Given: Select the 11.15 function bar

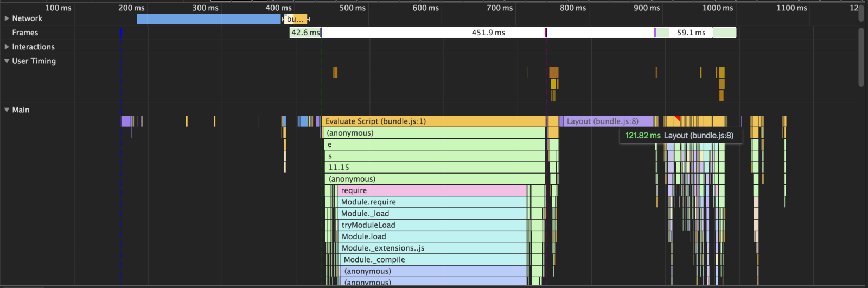Looking at the screenshot, I should tap(435, 168).
